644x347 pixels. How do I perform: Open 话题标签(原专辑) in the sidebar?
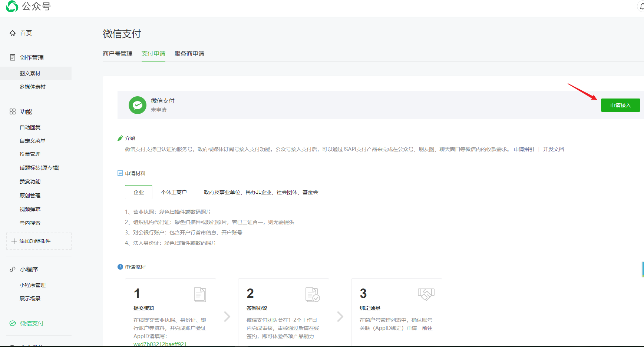(x=39, y=168)
